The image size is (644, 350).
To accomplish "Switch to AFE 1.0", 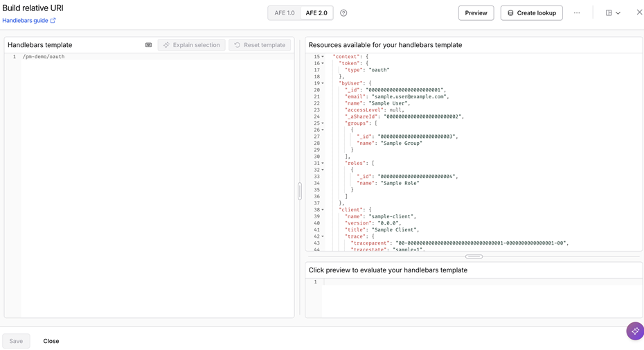I will pos(285,12).
